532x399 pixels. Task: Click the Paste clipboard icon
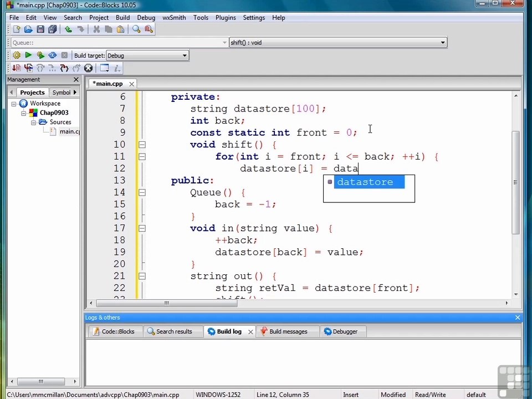tap(120, 29)
